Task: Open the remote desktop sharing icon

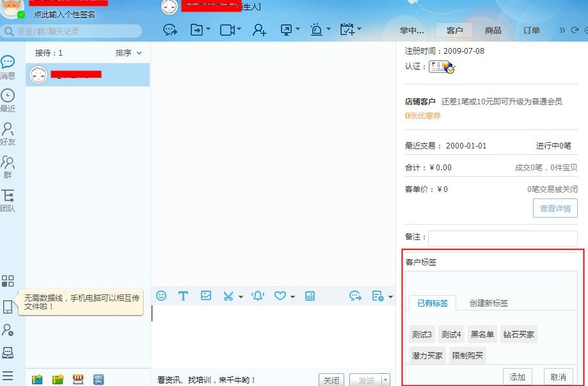Action: (287, 30)
